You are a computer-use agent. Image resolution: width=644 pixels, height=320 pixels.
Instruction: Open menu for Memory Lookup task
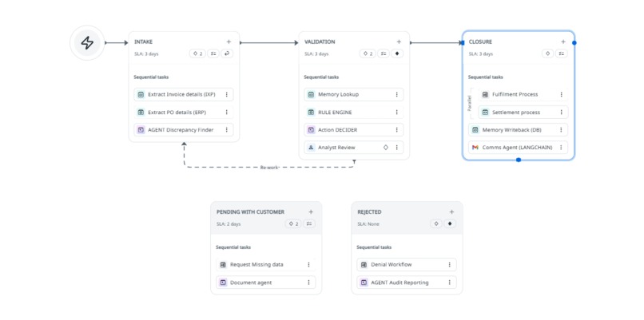pos(396,94)
